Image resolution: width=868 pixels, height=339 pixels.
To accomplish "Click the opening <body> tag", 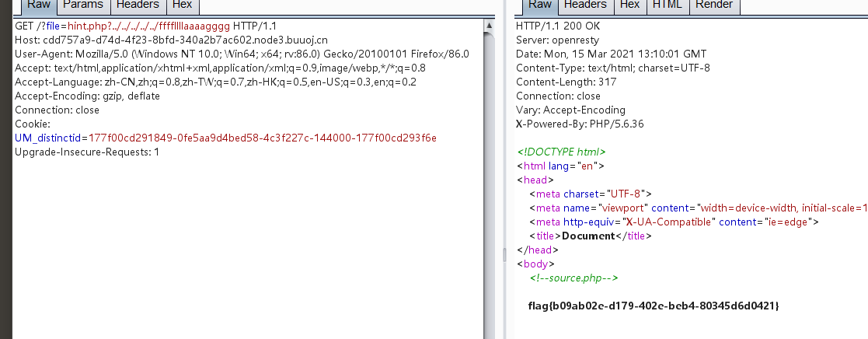I will [536, 264].
